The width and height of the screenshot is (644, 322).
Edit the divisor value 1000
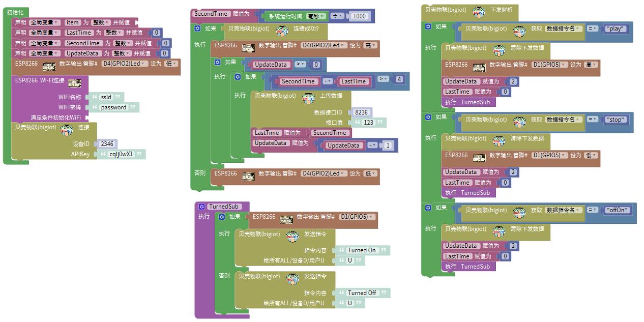(359, 16)
